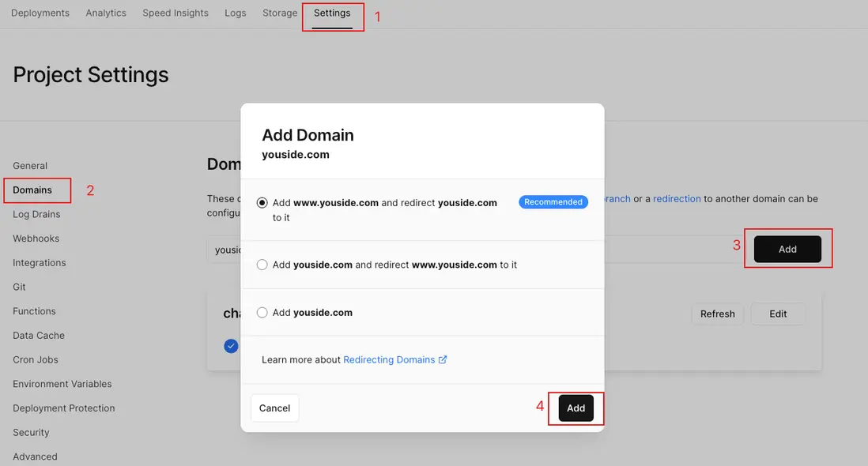Screen dimensions: 868x466
Task: Open Environment Variables in the sidebar
Action: click(62, 384)
